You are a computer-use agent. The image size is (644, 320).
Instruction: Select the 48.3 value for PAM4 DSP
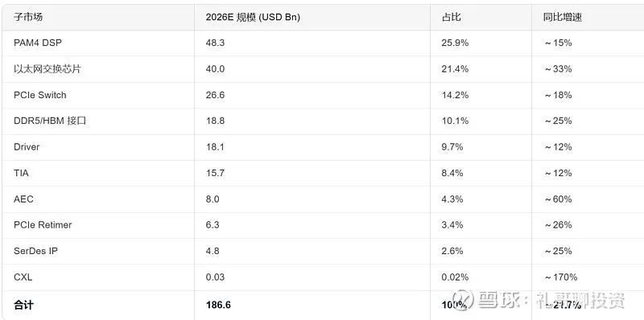pos(215,43)
